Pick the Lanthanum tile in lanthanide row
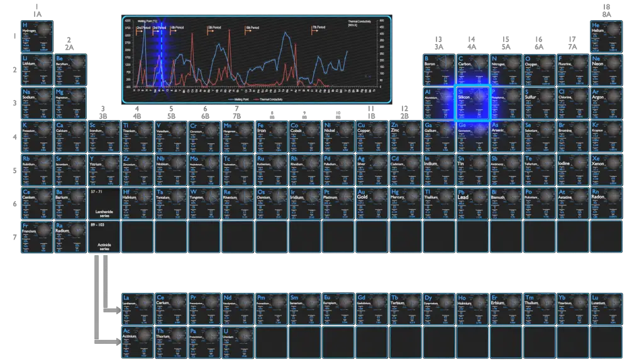 (137, 308)
